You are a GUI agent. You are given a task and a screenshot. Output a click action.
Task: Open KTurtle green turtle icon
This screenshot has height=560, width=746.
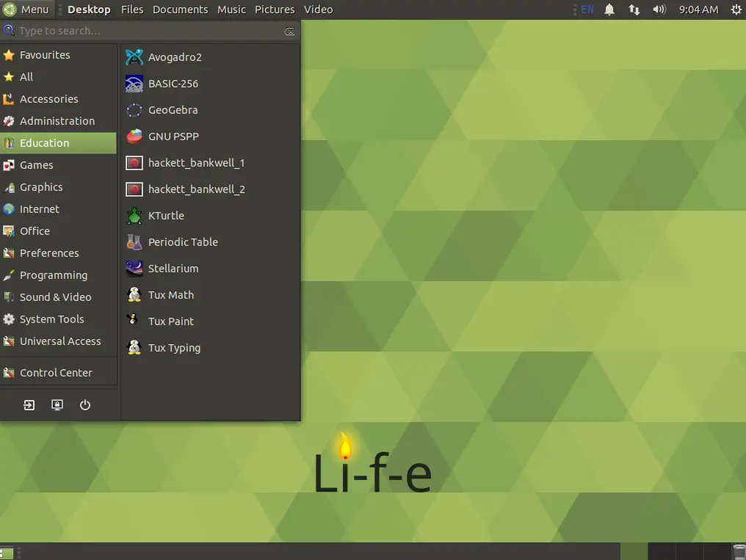tap(134, 216)
